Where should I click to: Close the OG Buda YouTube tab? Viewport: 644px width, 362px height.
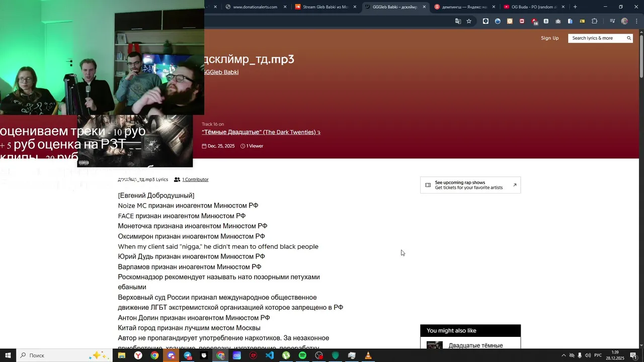563,7
